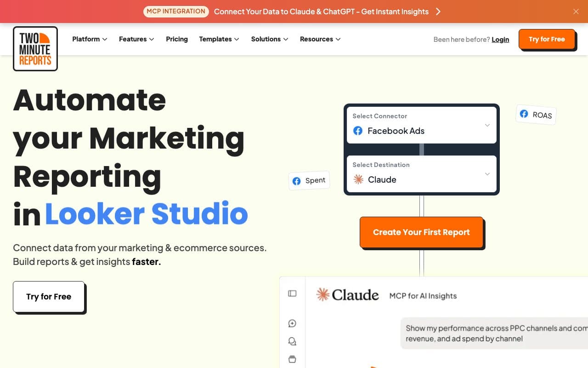Click the Facebook icon on ROAS chip
The image size is (588, 368).
524,114
